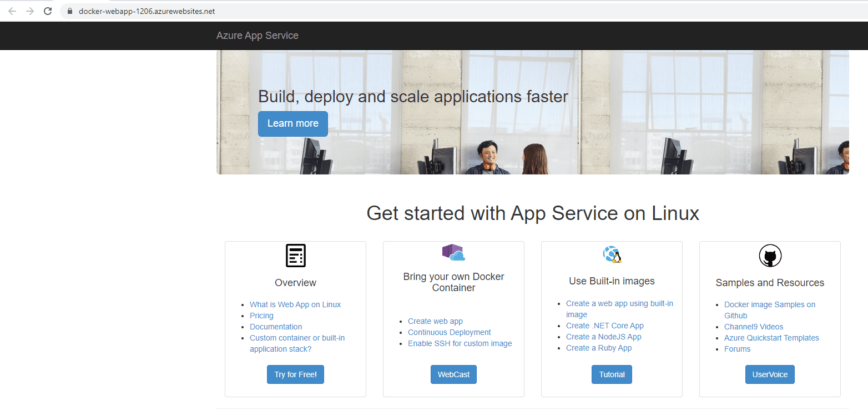This screenshot has width=868, height=415.
Task: Click the Linux penguin built-in images icon
Action: tap(612, 254)
